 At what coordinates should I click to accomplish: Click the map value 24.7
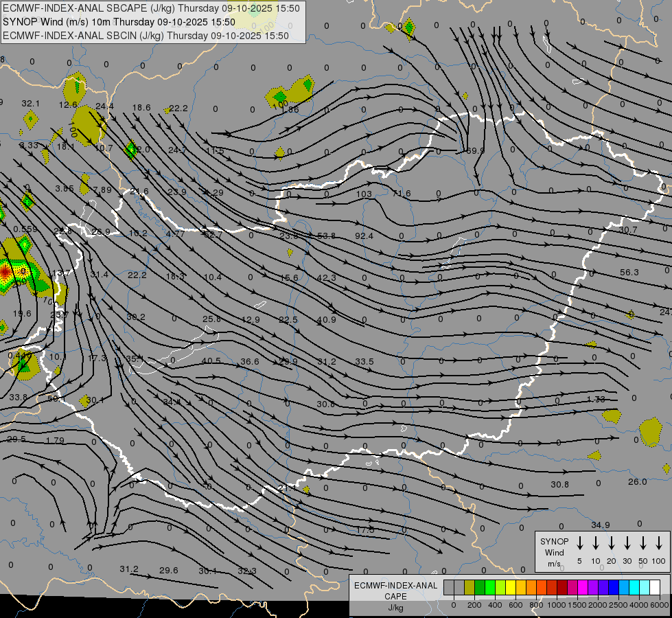177,150
